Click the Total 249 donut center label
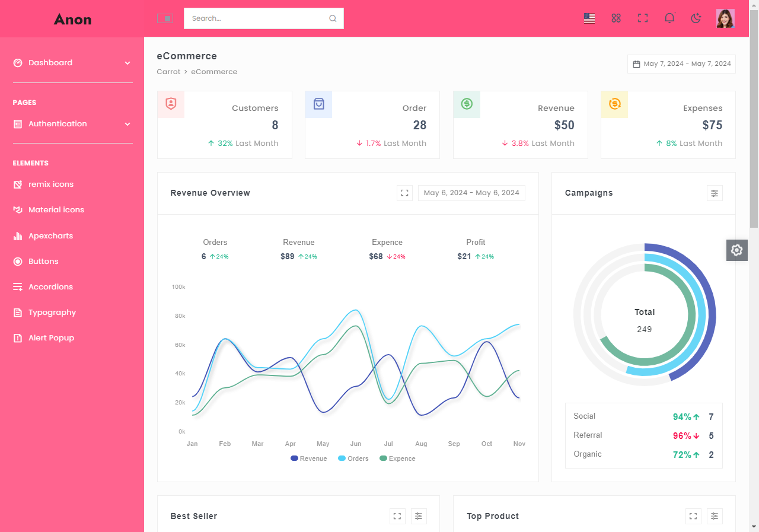 point(645,320)
